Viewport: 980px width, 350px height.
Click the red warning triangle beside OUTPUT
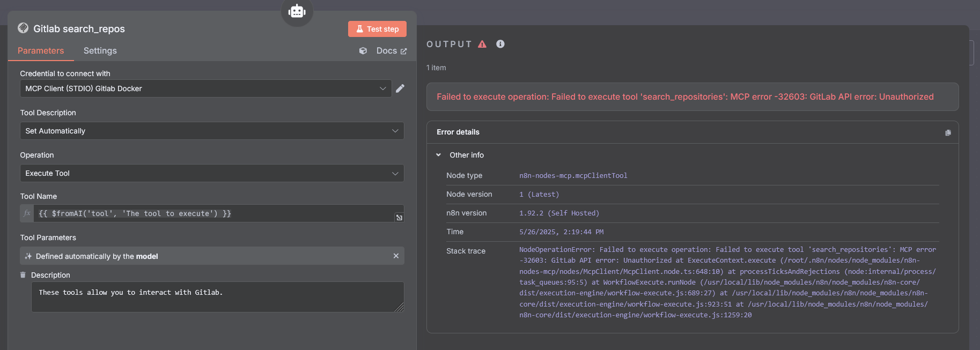[x=482, y=44]
